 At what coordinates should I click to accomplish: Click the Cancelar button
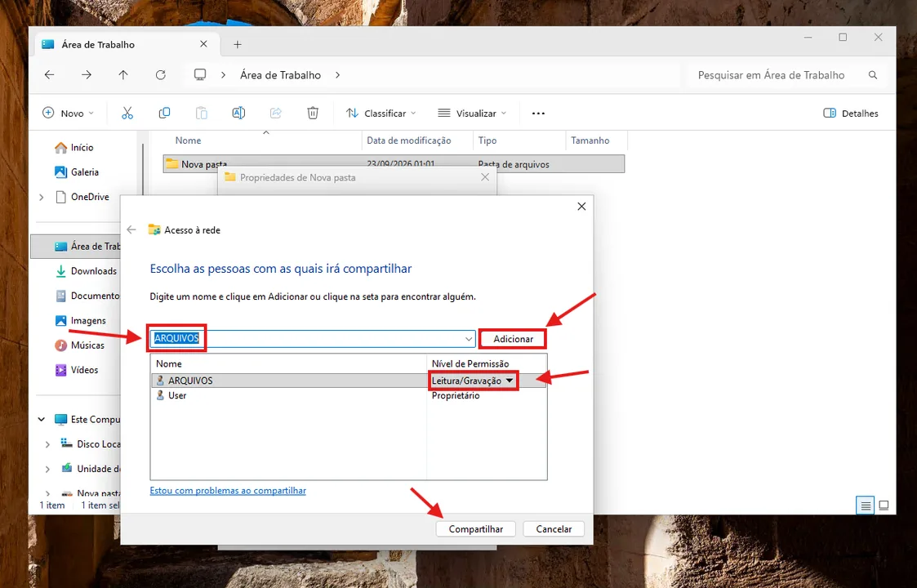(x=554, y=529)
